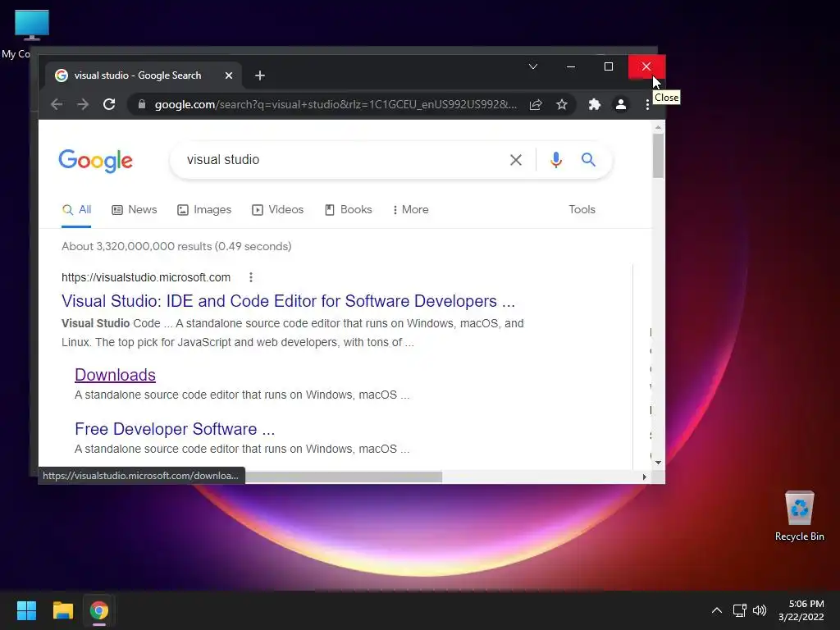Open Chrome three-dot menu
Viewport: 840px width, 630px height.
click(x=647, y=104)
